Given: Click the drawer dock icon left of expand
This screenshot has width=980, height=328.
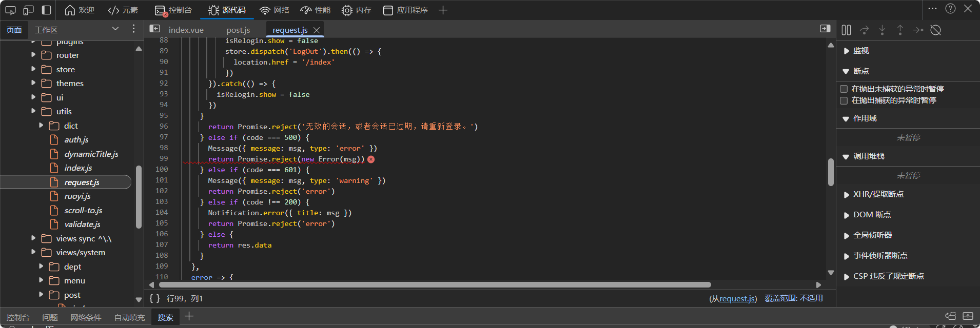Looking at the screenshot, I should (x=950, y=316).
